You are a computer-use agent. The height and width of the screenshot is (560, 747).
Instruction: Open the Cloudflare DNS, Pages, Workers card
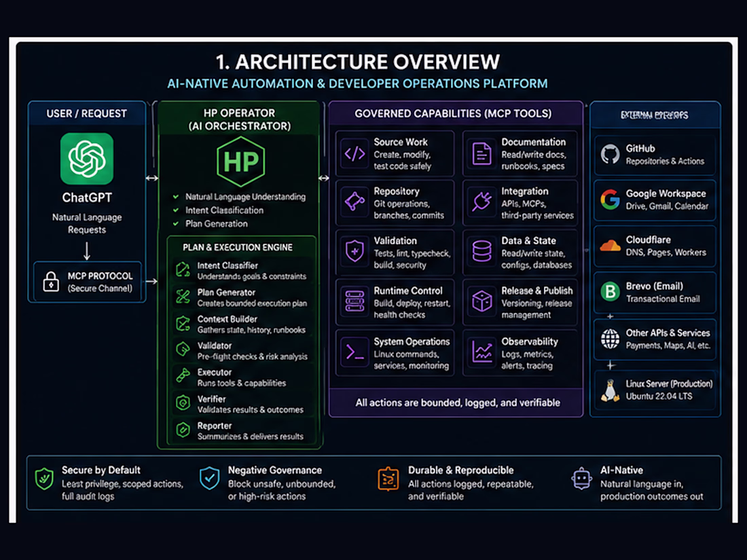(655, 246)
